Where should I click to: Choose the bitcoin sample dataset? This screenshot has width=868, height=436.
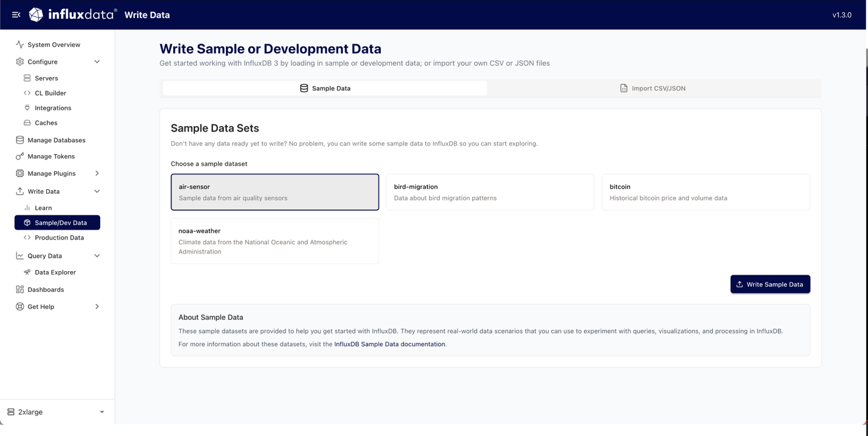(705, 192)
